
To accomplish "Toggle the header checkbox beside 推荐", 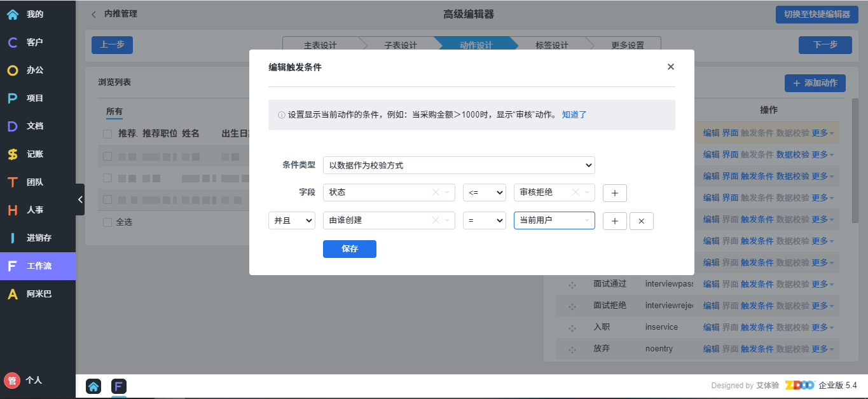I will [x=107, y=134].
